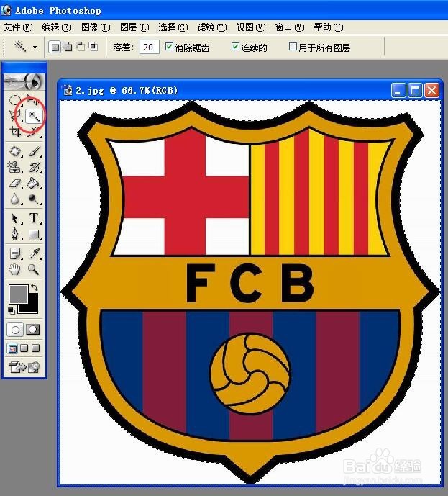Choose Add to Selection mode
448x496 pixels.
[68, 47]
